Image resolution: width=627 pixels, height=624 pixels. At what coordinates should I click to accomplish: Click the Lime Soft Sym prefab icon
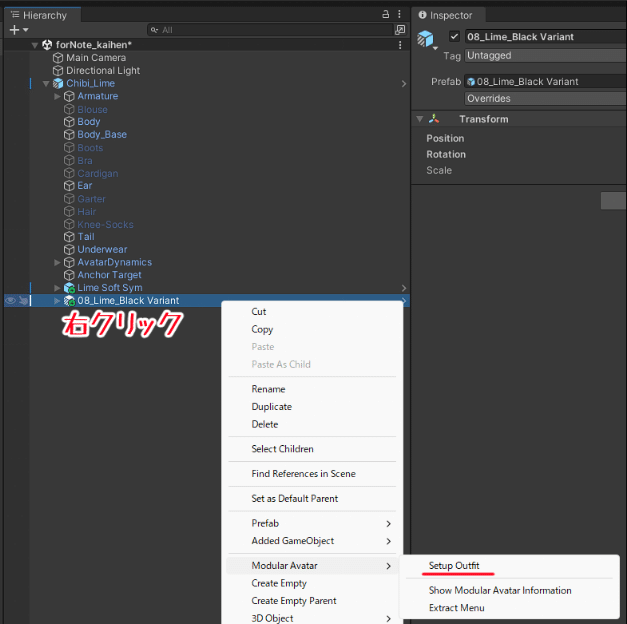(69, 288)
